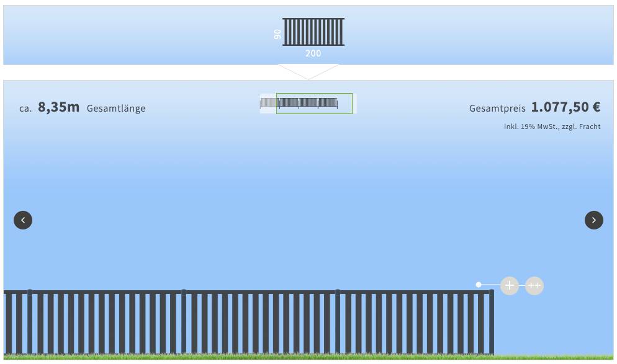Select the second fence post from the left
Viewport: 617px width, 364px height.
click(x=184, y=322)
